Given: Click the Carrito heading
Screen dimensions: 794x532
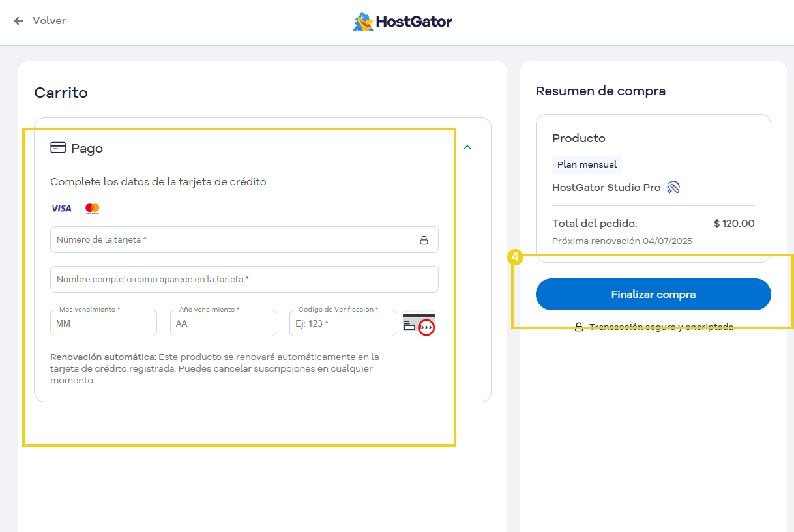Looking at the screenshot, I should 61,93.
